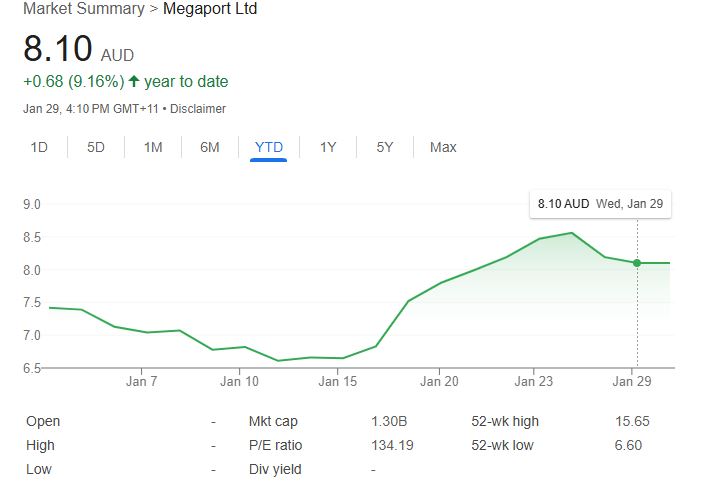The height and width of the screenshot is (489, 719).
Task: Switch chart to 1Y range
Action: click(328, 147)
